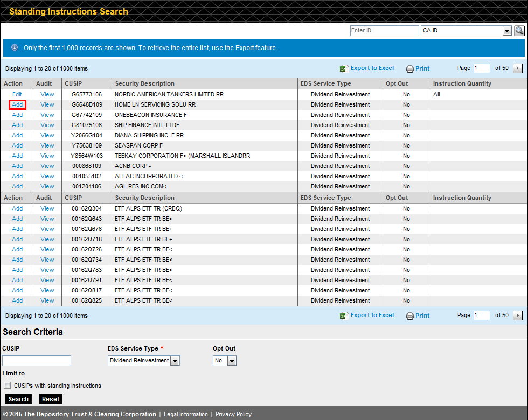Open the CA ID dropdown
This screenshot has height=420, width=528.
507,31
